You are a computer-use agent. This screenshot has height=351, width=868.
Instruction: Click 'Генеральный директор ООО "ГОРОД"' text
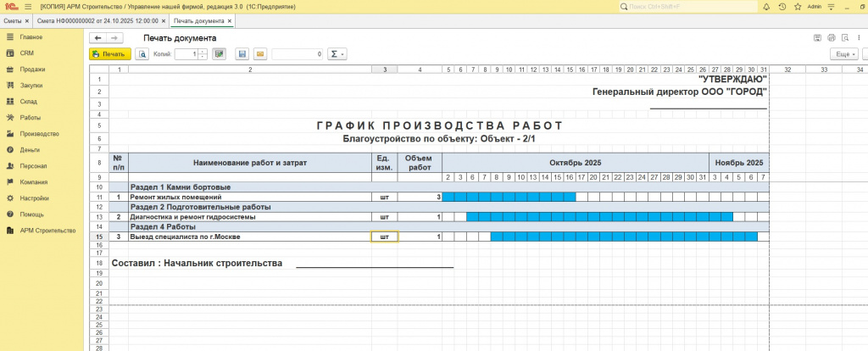(x=679, y=92)
